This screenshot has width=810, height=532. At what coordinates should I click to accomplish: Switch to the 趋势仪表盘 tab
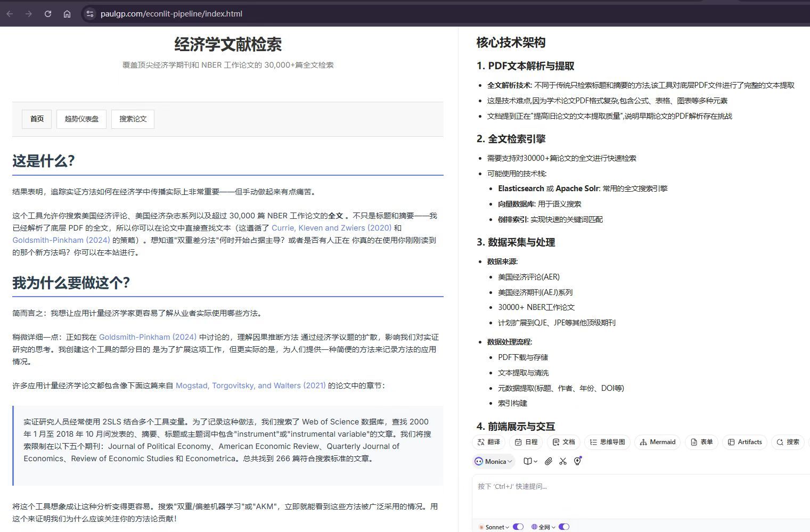coord(81,119)
